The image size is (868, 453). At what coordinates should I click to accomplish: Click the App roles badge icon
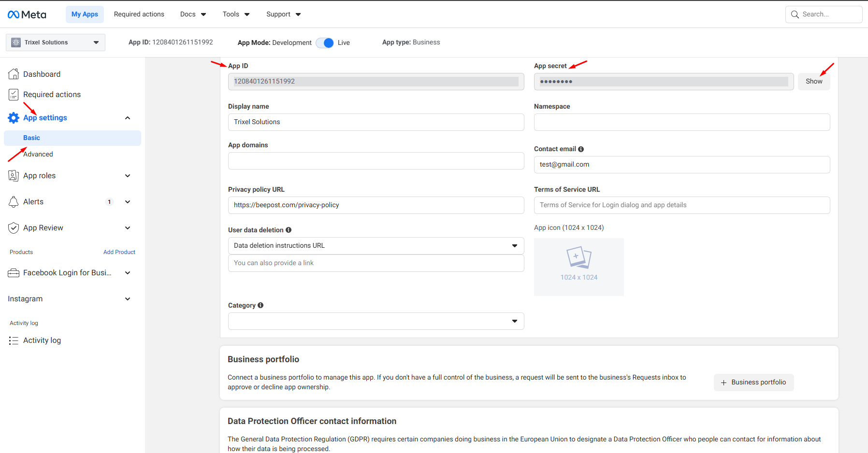(x=14, y=176)
